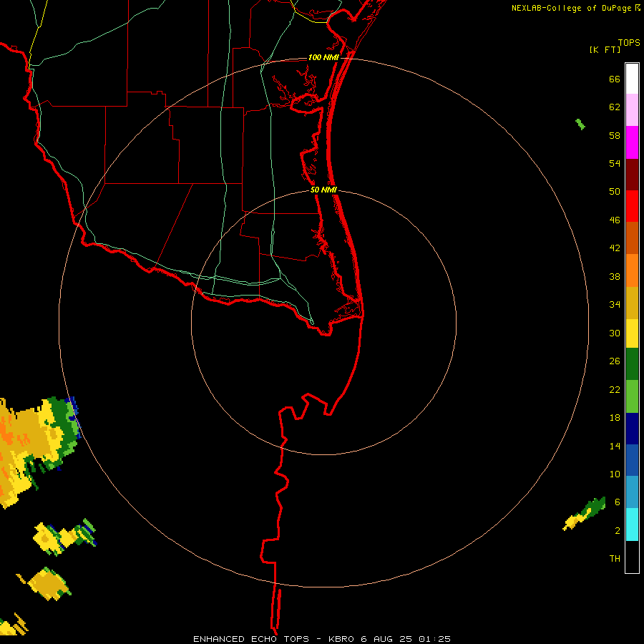Click the 42 legend value

pos(615,248)
